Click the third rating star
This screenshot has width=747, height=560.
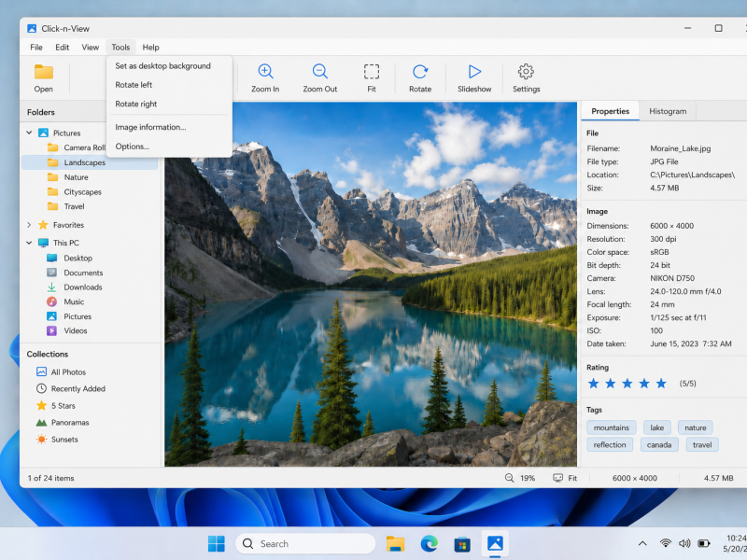[x=627, y=384]
